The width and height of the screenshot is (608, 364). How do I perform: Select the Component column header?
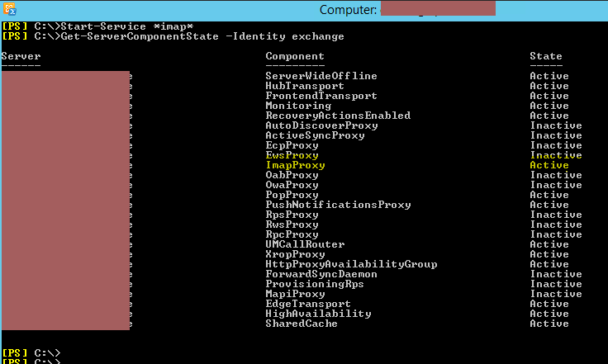click(x=295, y=56)
